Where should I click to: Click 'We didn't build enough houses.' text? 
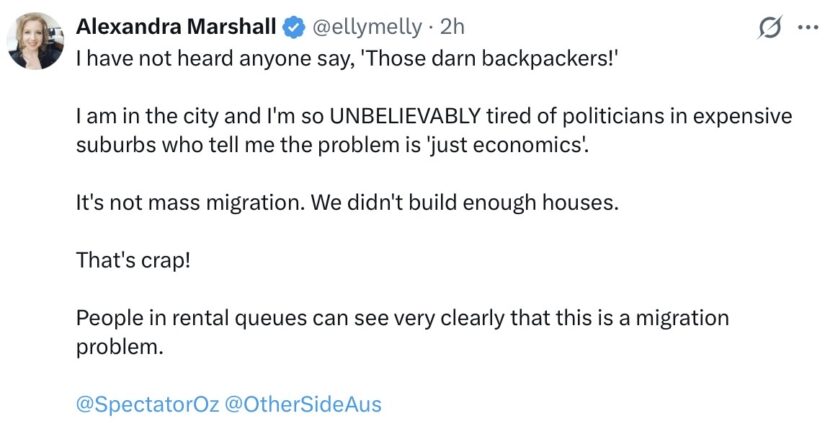465,203
